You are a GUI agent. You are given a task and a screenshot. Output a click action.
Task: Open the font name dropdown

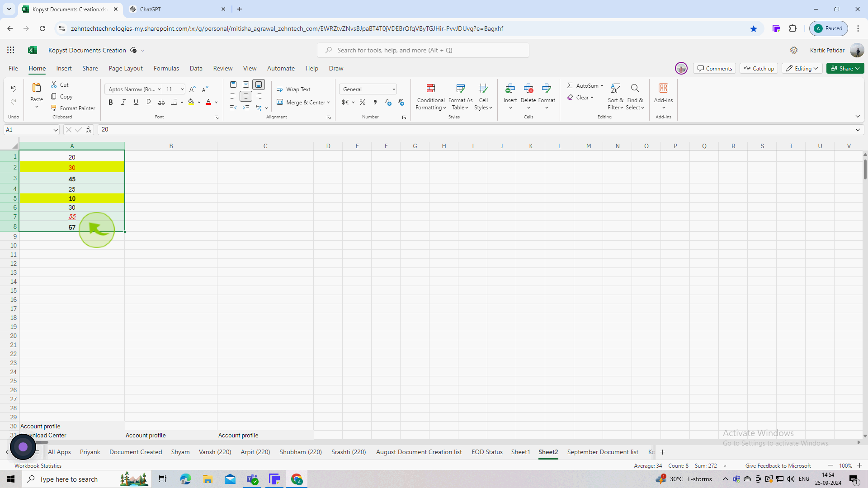click(159, 89)
